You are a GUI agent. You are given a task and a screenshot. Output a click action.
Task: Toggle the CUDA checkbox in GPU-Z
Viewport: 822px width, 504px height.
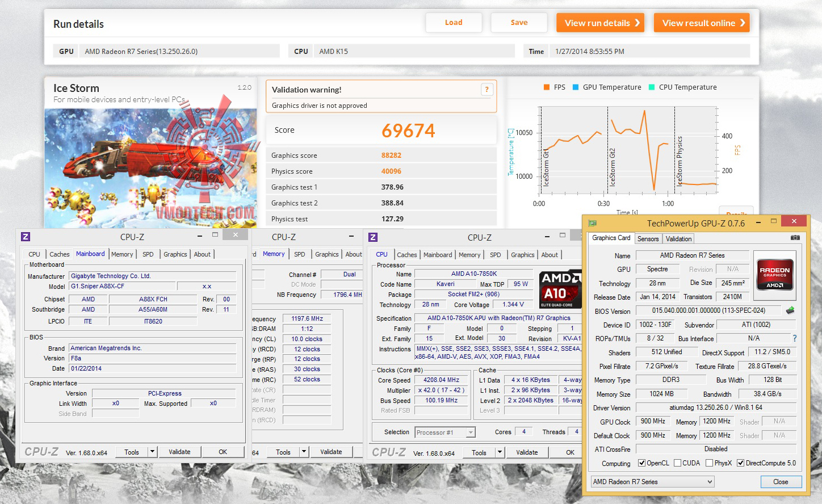tap(677, 463)
